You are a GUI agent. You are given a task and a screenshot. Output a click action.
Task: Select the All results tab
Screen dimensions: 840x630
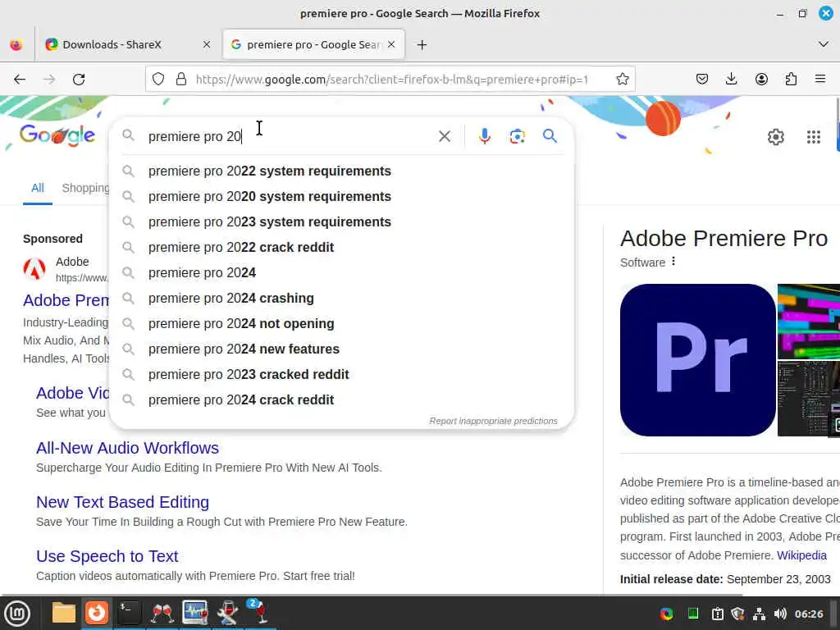pos(38,188)
